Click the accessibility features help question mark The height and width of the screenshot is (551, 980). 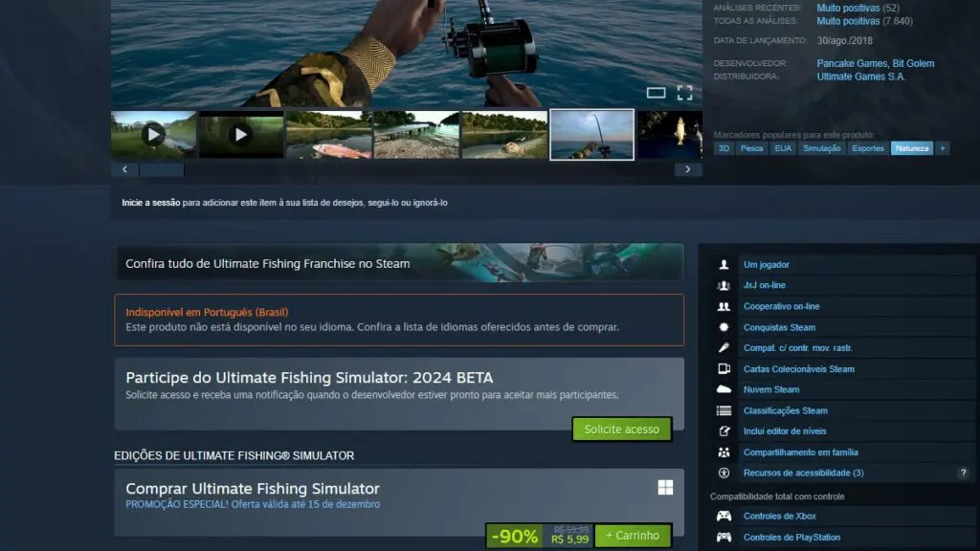tap(963, 472)
